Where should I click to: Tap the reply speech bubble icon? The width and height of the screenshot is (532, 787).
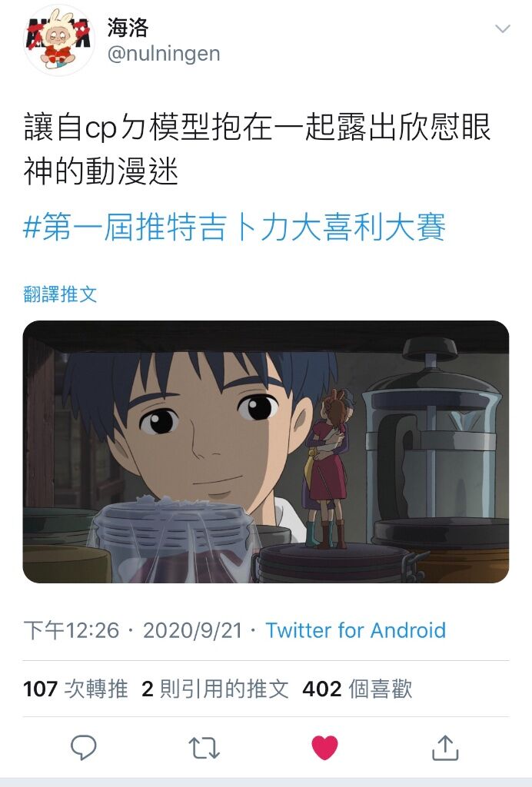(83, 747)
